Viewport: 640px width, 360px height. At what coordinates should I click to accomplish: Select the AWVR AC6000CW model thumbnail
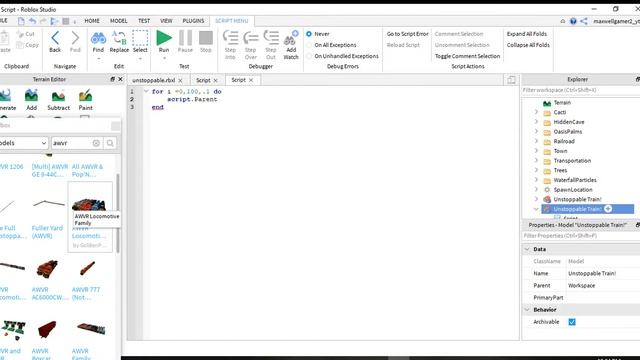tap(47, 269)
